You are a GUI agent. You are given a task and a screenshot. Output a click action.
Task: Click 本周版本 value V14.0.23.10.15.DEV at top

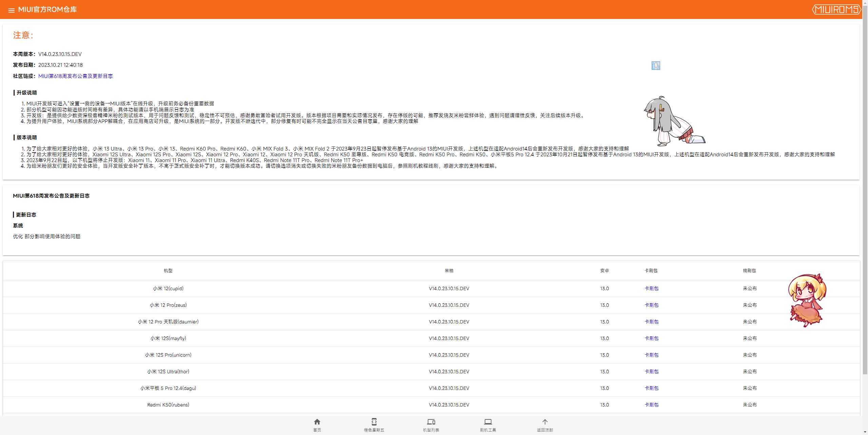60,54
